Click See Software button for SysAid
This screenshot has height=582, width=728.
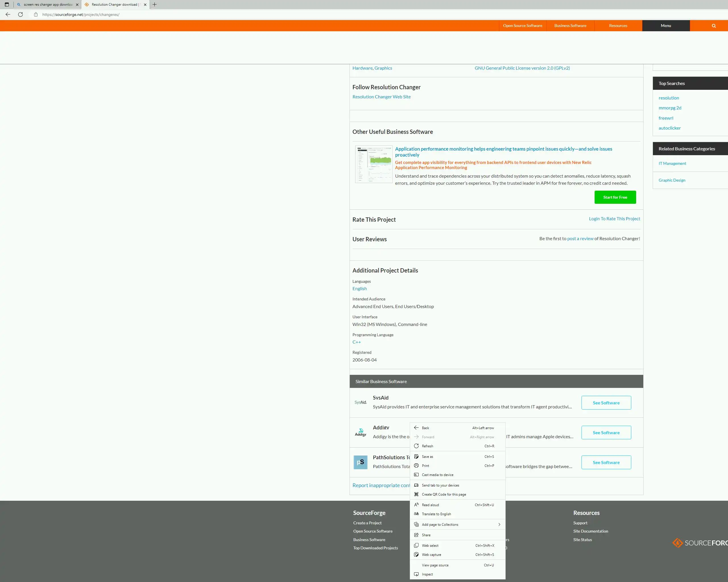(x=606, y=402)
